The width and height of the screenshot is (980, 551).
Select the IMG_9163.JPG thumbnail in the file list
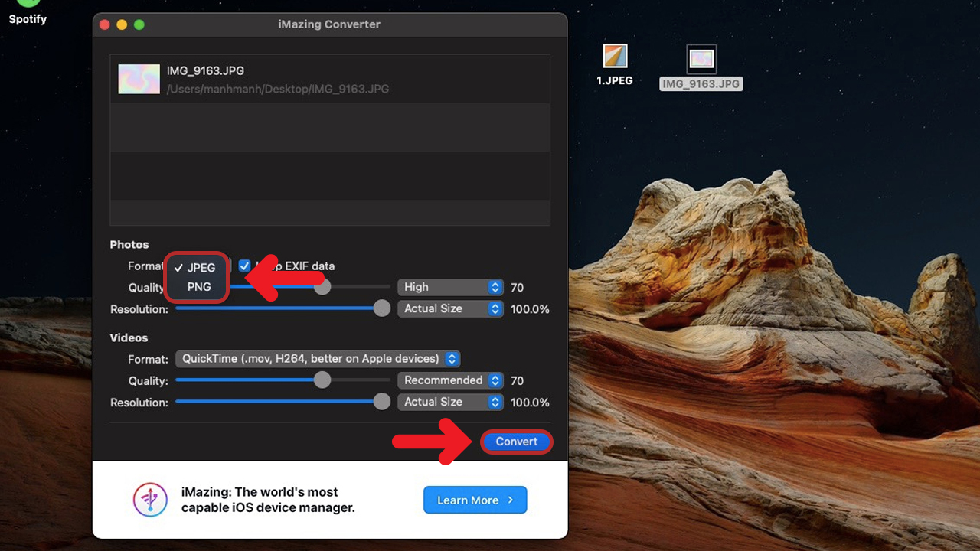pyautogui.click(x=139, y=79)
